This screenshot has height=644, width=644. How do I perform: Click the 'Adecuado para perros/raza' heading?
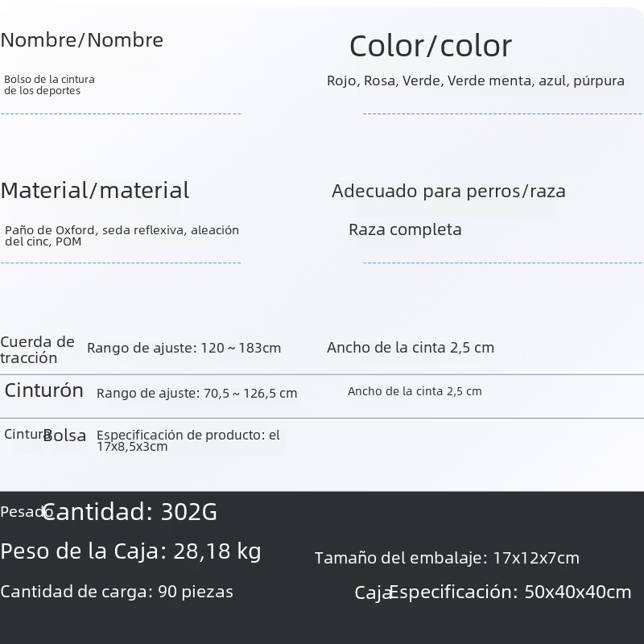coord(448,192)
